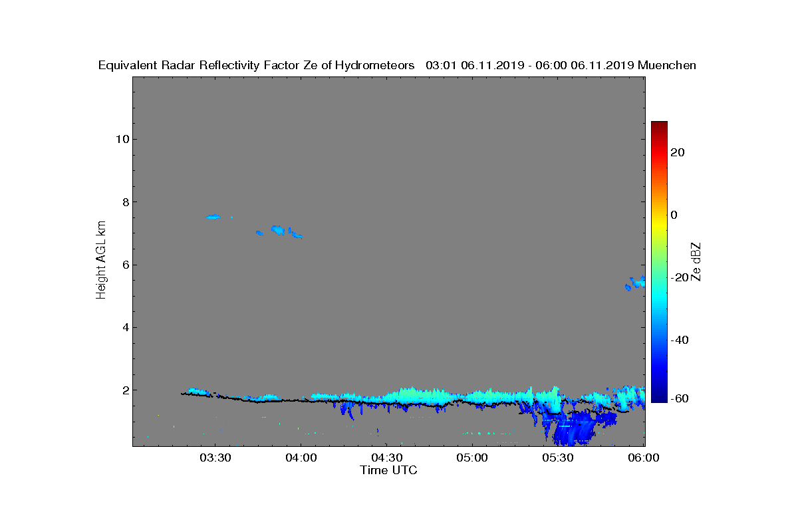This screenshot has width=798, height=532.
Task: Click the 05:30 time tick label
Action: 559,458
